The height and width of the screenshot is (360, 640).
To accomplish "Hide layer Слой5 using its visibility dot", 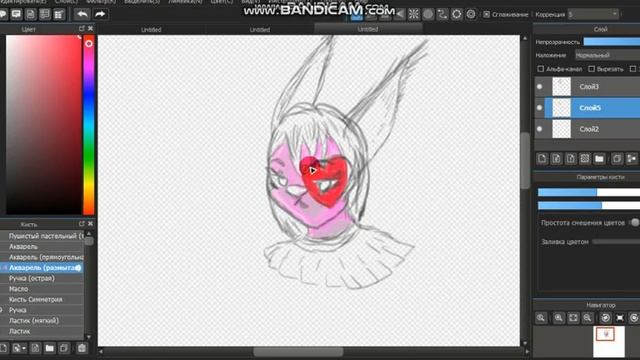I will pos(540,108).
